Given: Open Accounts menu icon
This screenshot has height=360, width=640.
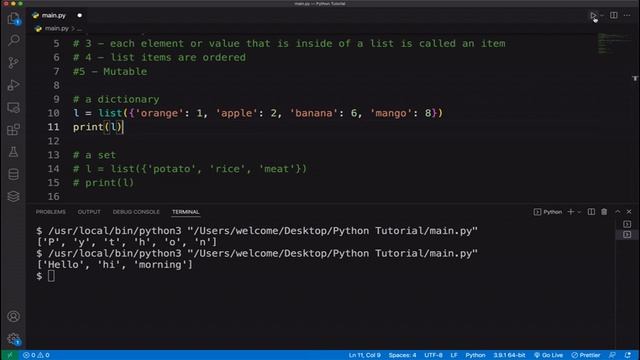Looking at the screenshot, I should [13, 316].
